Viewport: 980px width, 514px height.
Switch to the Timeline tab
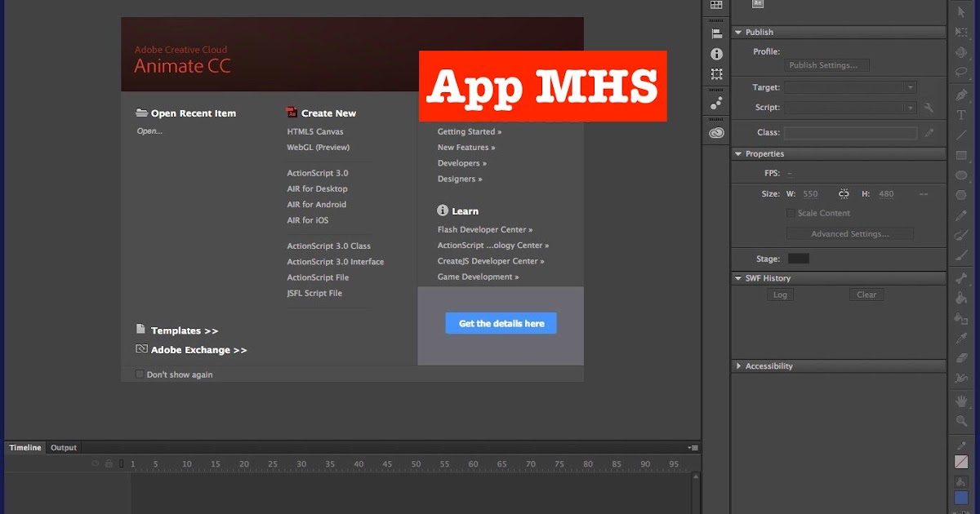point(25,448)
